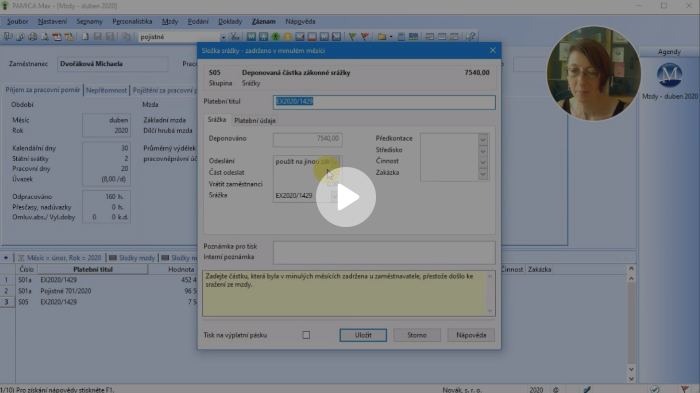Click the Platební titul column header
Image resolution: width=700 pixels, height=393 pixels.
(x=93, y=269)
